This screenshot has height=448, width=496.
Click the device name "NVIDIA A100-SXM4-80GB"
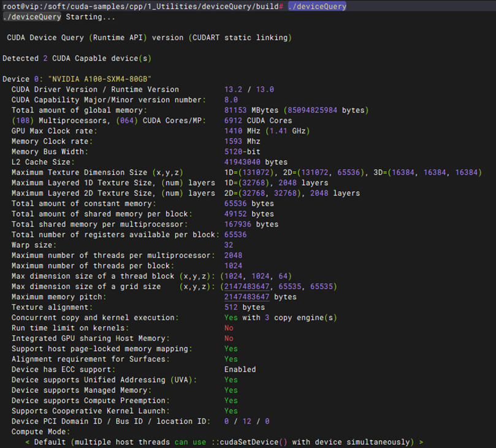100,79
